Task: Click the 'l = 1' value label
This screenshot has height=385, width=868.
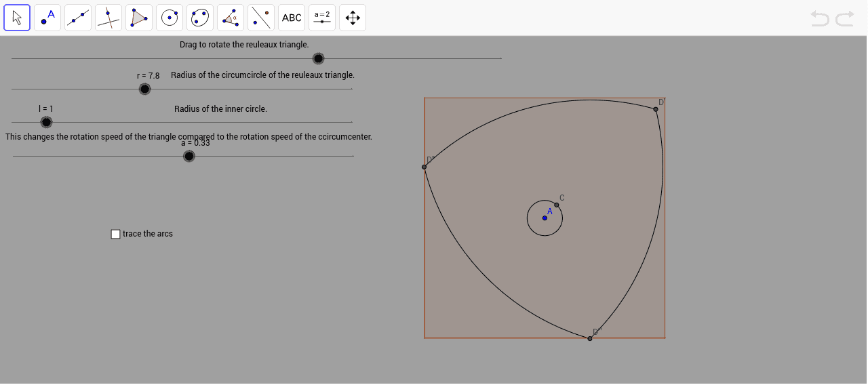Action: [46, 109]
